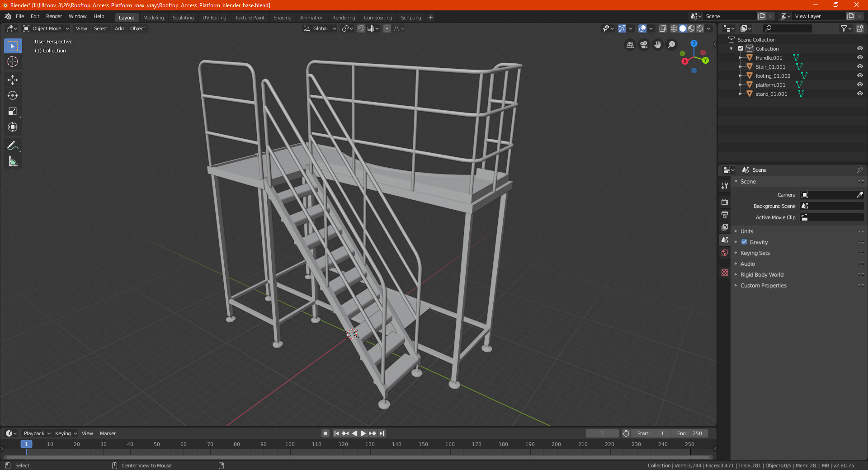This screenshot has height=470, width=868.
Task: Open the View Layer properties tab
Action: point(725,227)
